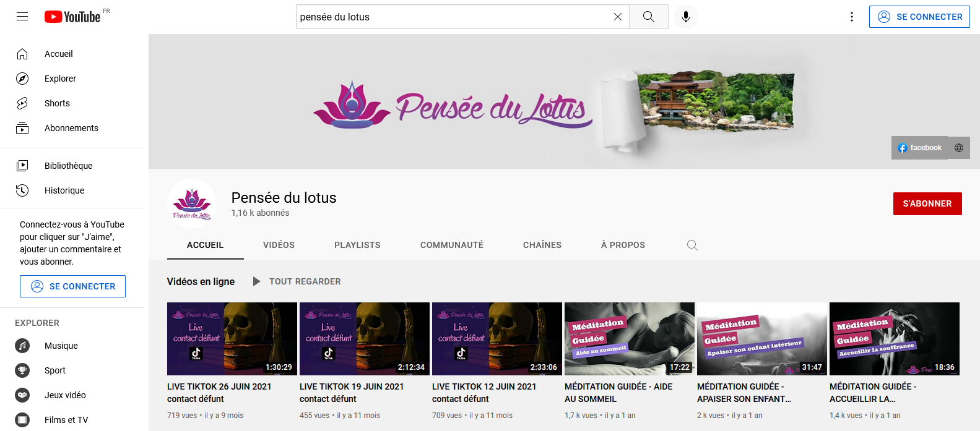Click the Pensée du Lotus banner logo

(x=451, y=104)
